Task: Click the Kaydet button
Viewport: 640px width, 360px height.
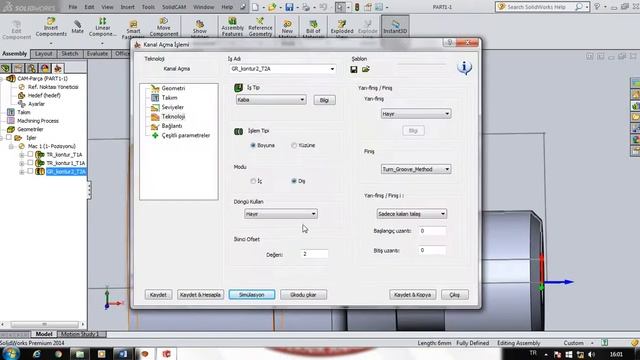Action: click(x=158, y=295)
